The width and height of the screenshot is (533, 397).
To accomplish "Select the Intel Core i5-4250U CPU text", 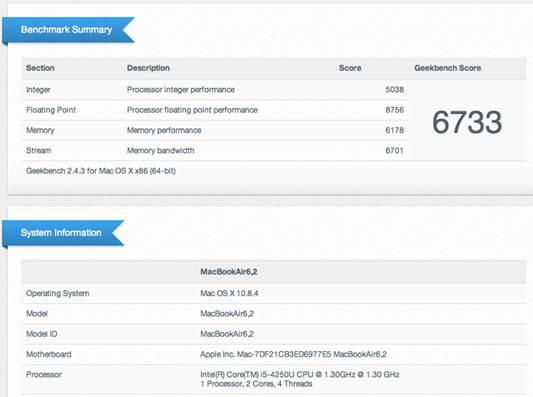I will 299,375.
